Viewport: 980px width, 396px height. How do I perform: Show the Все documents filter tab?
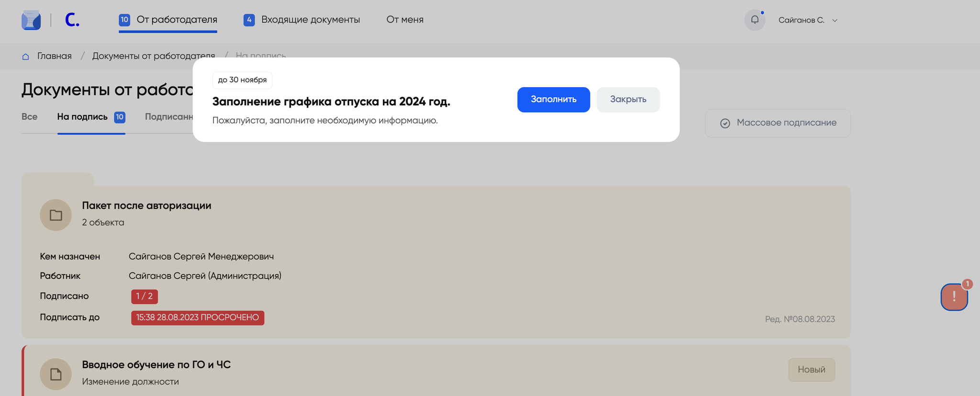(29, 117)
